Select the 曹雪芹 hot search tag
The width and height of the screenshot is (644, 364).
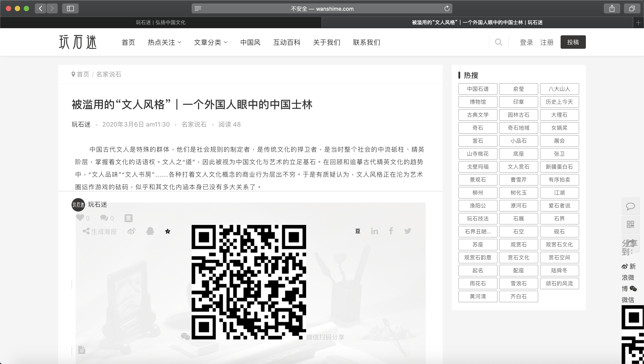click(x=519, y=180)
